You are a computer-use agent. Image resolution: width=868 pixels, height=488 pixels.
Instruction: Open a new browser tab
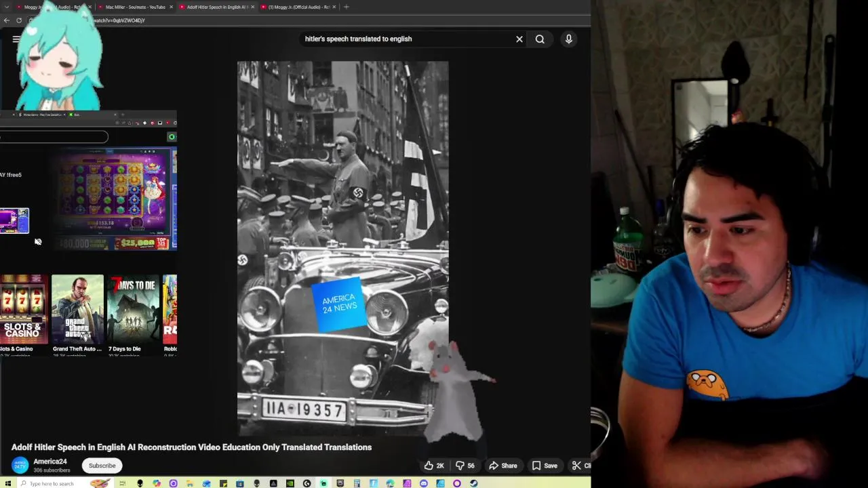pos(347,7)
